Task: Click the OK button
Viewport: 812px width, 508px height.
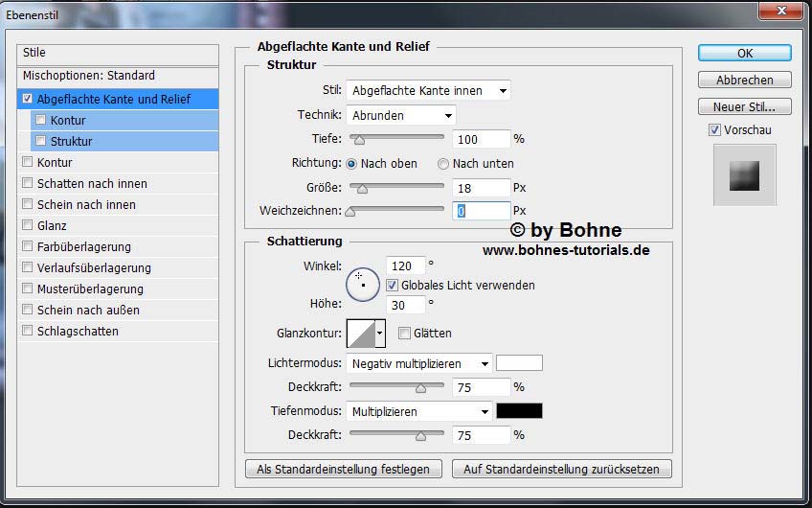Action: (744, 53)
